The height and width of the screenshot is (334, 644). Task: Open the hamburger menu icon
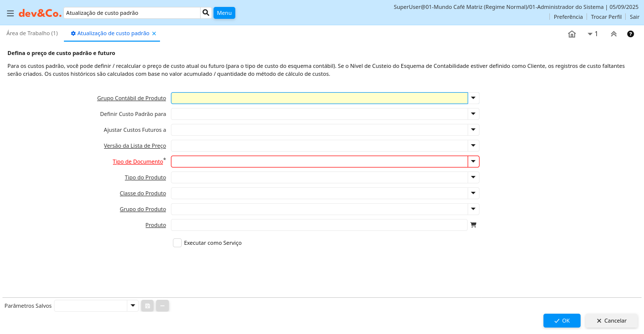(x=10, y=13)
